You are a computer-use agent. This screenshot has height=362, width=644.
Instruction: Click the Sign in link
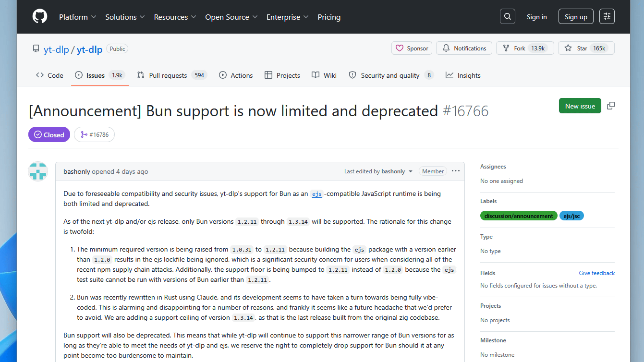point(536,17)
